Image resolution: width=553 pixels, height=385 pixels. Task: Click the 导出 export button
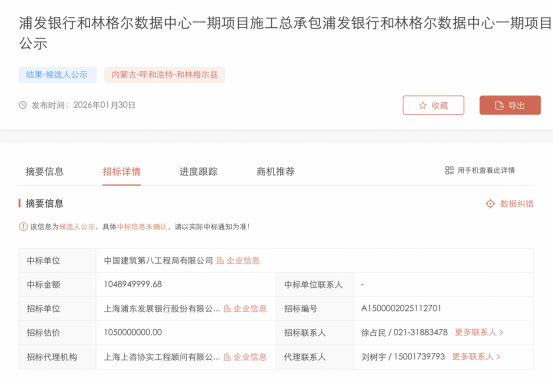[510, 105]
